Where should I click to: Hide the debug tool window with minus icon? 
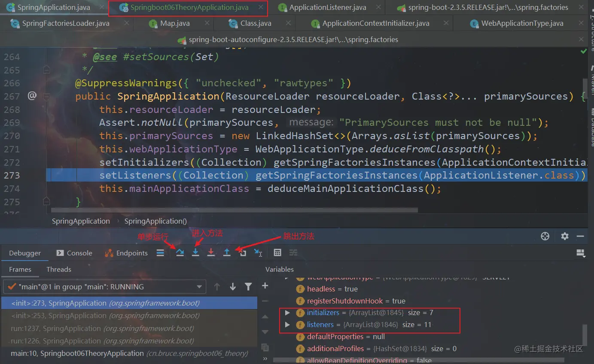[x=580, y=236]
